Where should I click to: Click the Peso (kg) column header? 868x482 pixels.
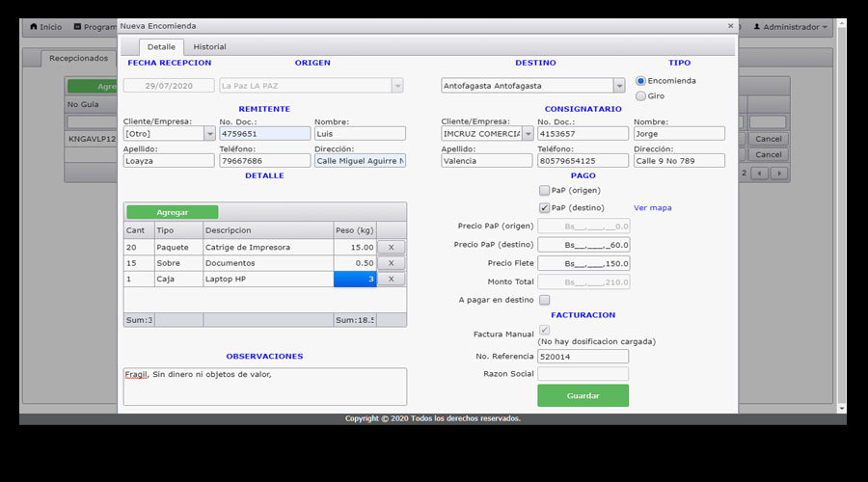pyautogui.click(x=355, y=230)
